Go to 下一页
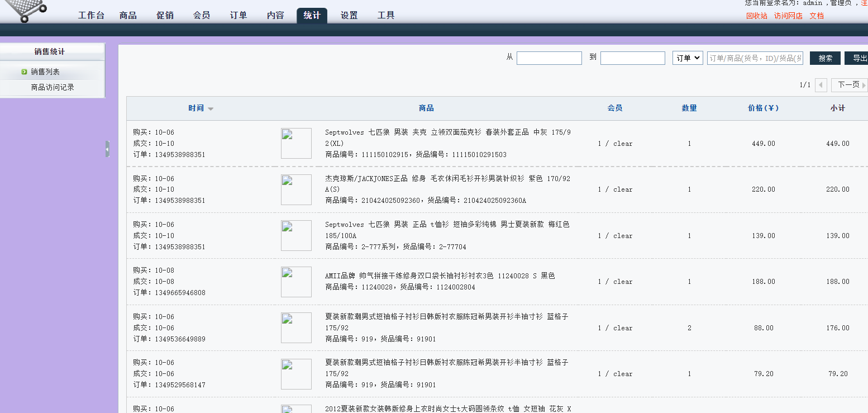The image size is (868, 413). 849,85
